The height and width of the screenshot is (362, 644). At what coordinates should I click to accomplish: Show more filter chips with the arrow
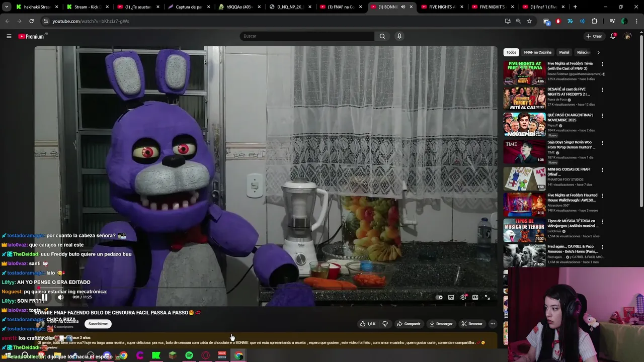coord(598,52)
